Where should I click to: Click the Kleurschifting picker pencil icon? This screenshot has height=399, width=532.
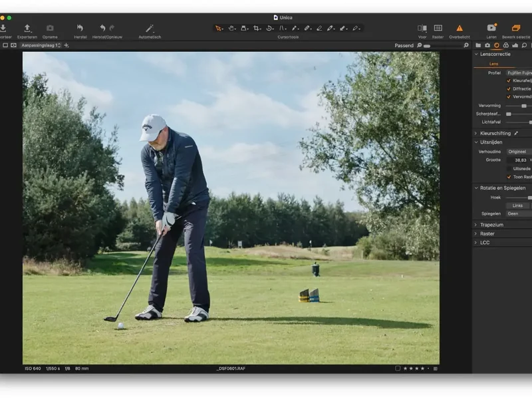click(x=516, y=134)
